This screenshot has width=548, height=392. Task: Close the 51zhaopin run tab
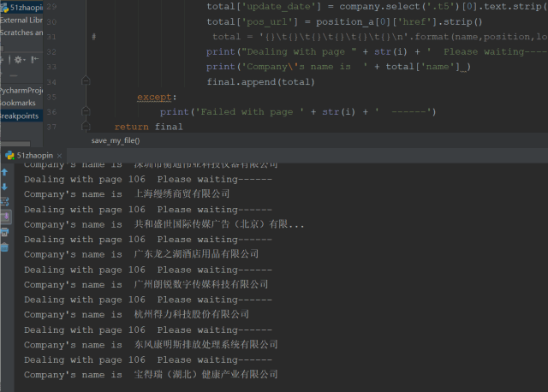pyautogui.click(x=59, y=156)
